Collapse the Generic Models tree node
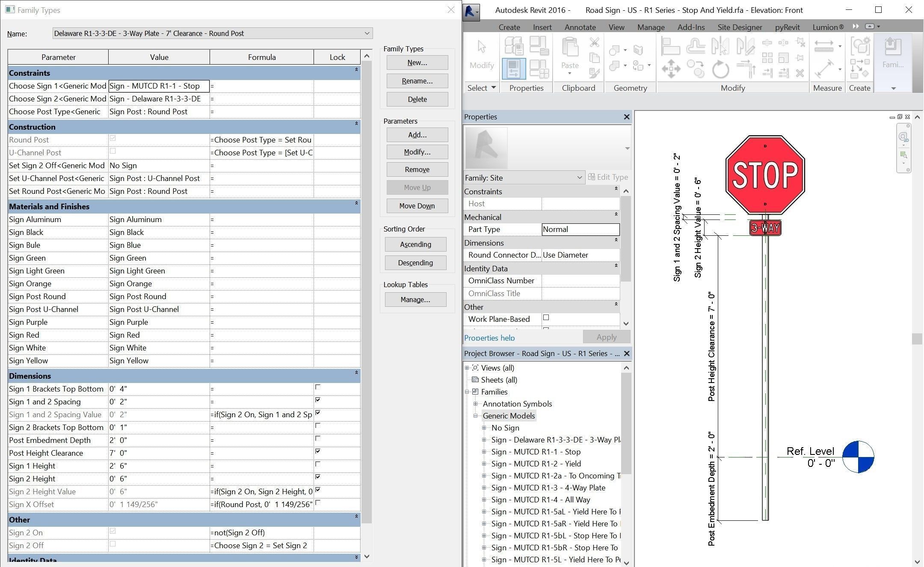The height and width of the screenshot is (567, 924). [476, 416]
